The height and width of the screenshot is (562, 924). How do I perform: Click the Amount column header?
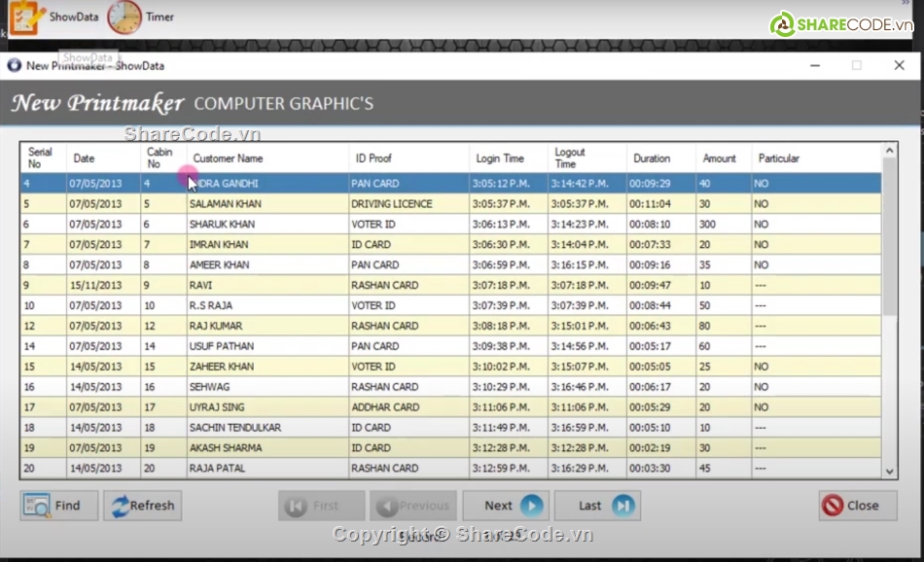[x=720, y=158]
